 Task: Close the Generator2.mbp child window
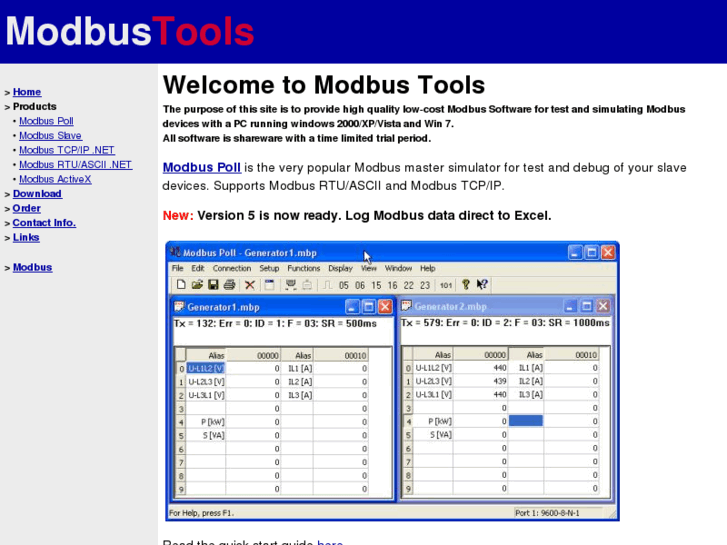pos(603,306)
